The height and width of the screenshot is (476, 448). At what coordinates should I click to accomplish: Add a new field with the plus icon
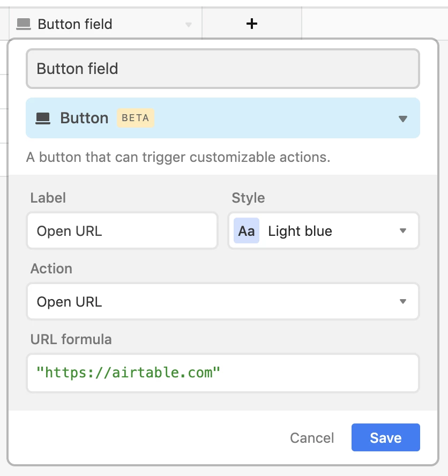point(252,24)
